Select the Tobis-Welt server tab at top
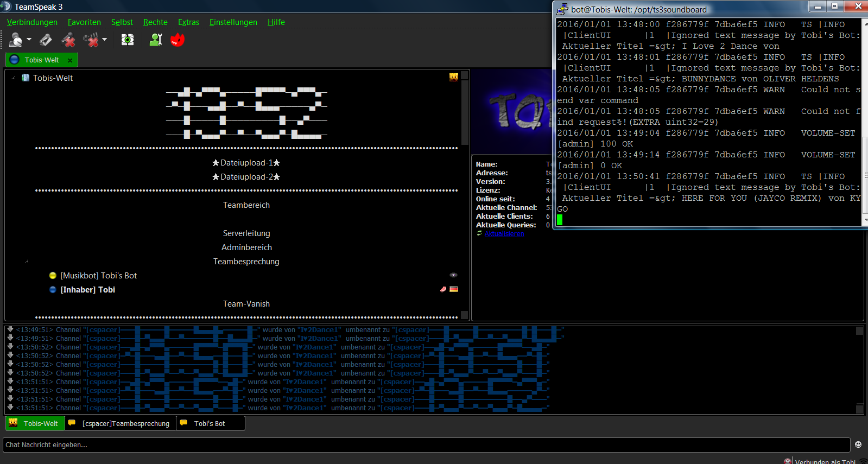 tap(42, 60)
